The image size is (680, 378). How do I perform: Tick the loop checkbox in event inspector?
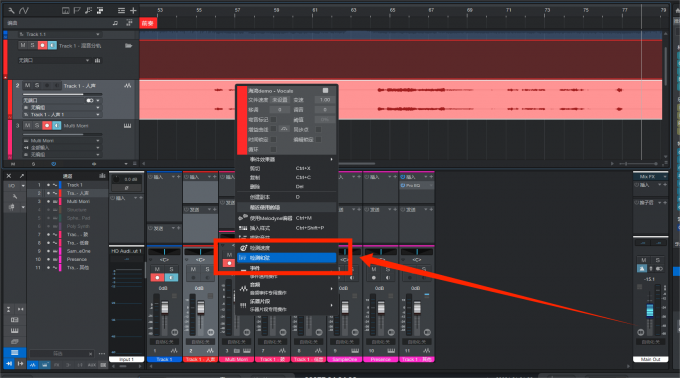pyautogui.click(x=274, y=150)
